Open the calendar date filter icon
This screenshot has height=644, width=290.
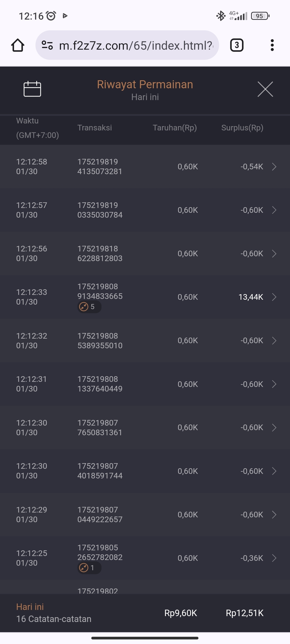(32, 89)
